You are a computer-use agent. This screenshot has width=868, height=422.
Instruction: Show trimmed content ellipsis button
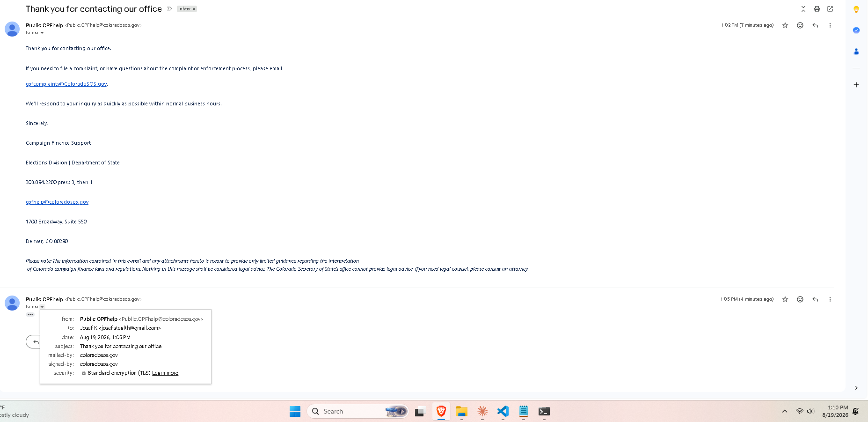[30, 314]
